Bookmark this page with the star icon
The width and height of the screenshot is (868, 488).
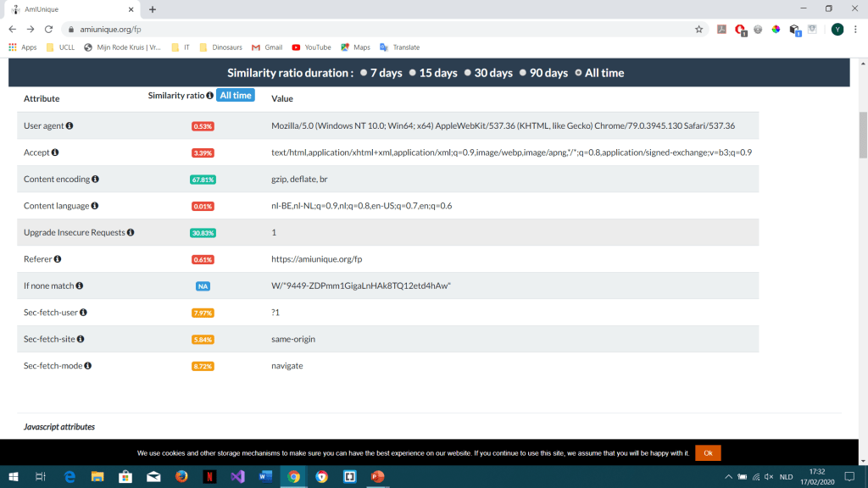click(698, 29)
